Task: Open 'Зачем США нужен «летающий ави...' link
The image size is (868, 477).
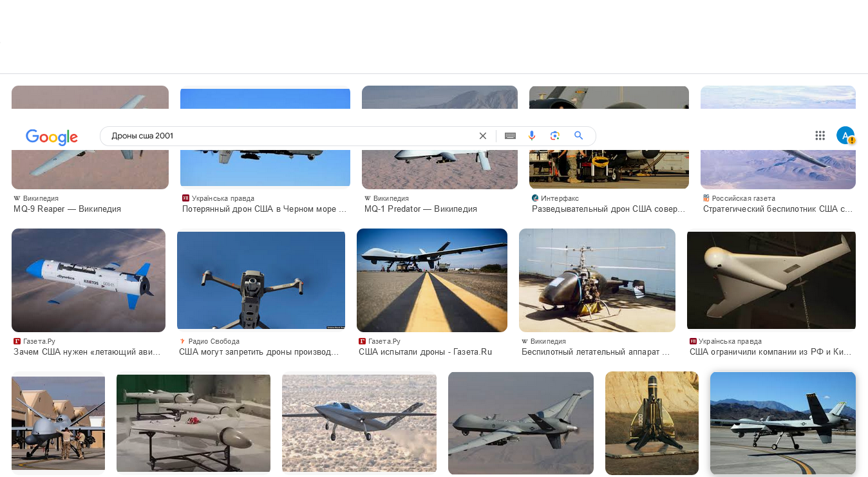Action: [87, 352]
